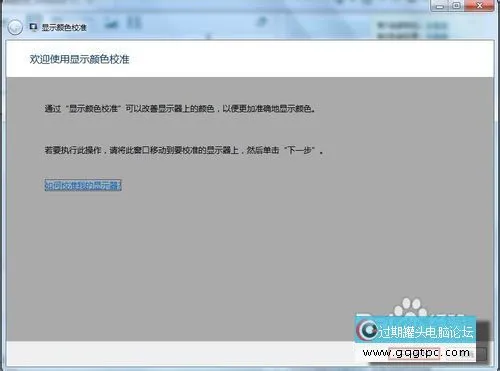Image resolution: width=500 pixels, height=371 pixels.
Task: Click the instruction text starting 若要执行此操作
Action: (184, 150)
